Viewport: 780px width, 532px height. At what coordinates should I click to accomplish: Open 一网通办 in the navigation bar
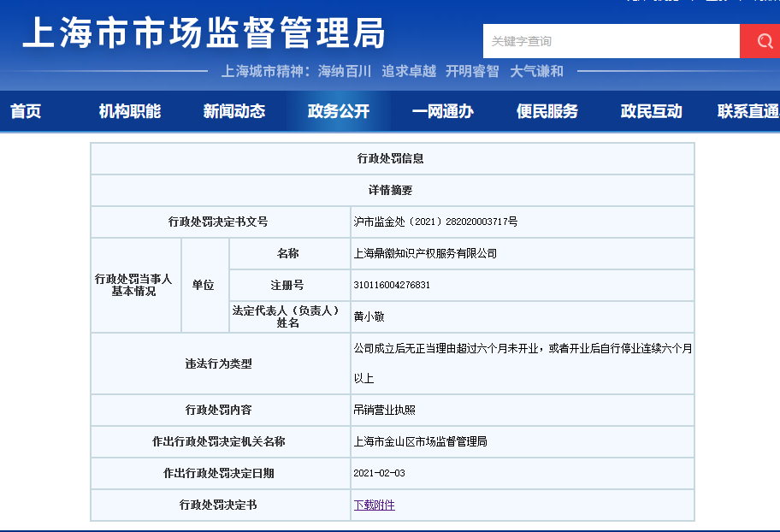[x=443, y=111]
